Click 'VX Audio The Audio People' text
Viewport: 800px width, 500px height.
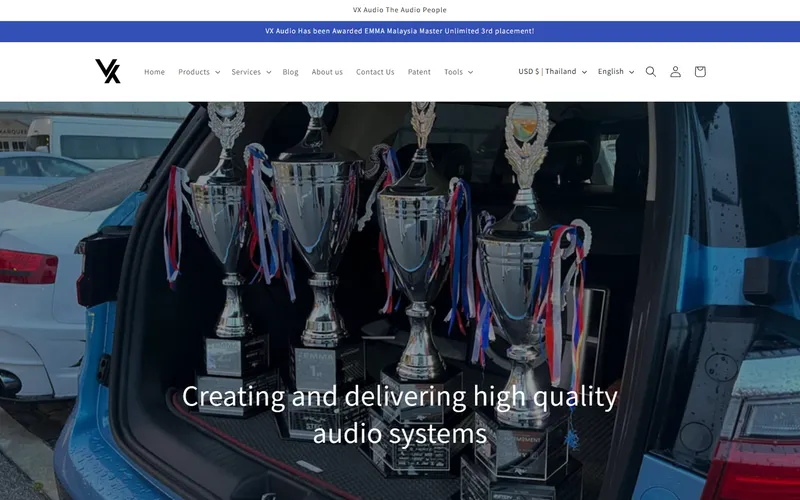pos(399,10)
